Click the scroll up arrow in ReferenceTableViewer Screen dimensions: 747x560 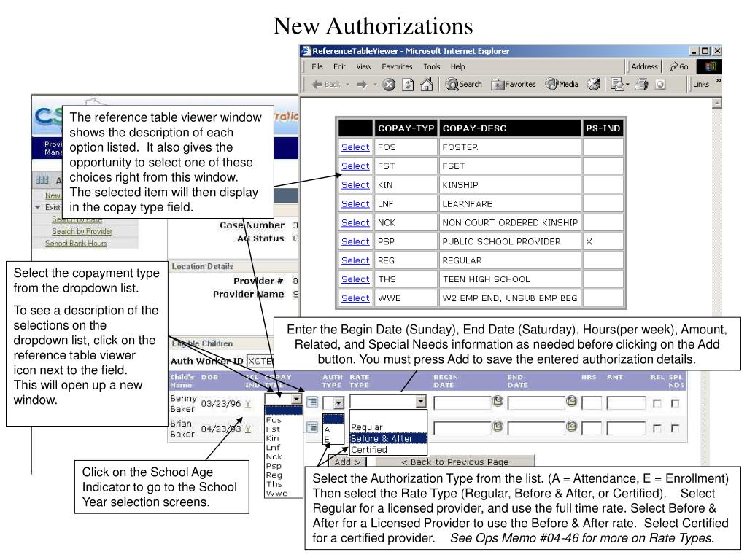coord(717,103)
